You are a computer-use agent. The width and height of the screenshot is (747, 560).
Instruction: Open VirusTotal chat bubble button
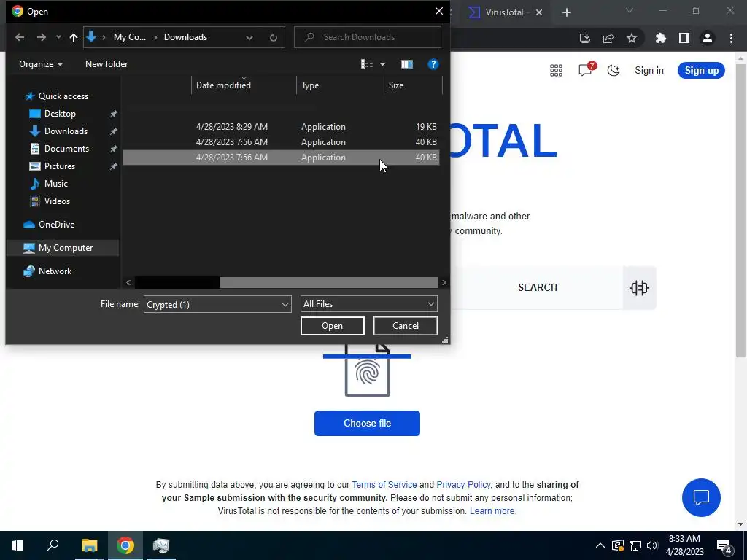pos(701,497)
